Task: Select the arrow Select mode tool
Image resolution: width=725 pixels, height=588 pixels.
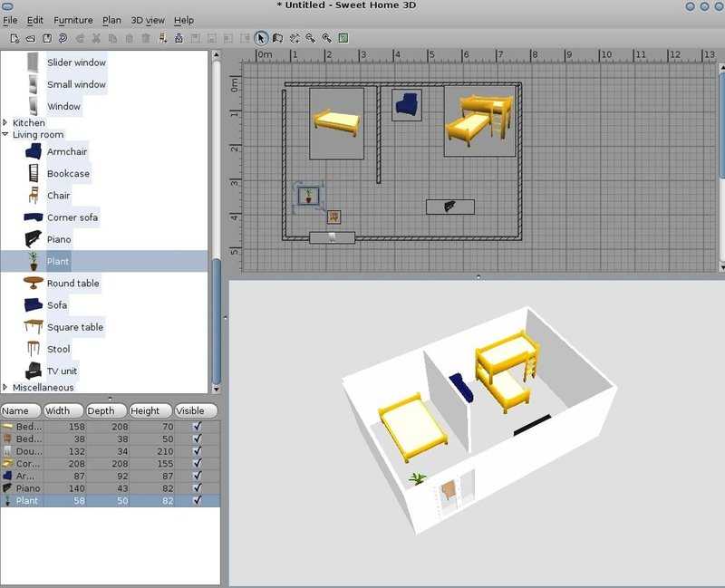Action: tap(261, 38)
